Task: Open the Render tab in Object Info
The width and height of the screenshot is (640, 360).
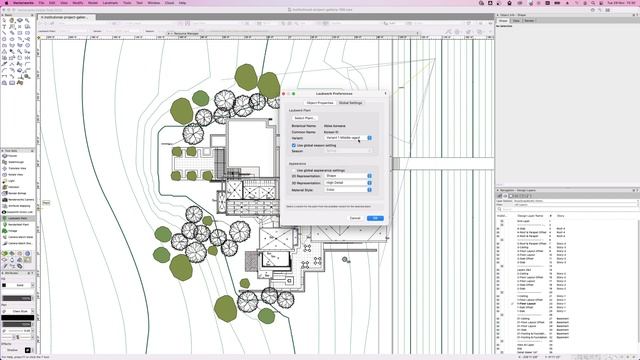Action: click(x=529, y=20)
